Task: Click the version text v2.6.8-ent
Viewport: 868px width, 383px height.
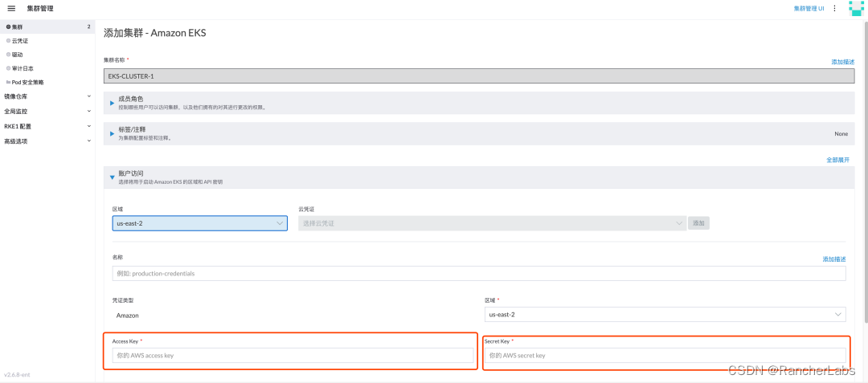Action: pyautogui.click(x=17, y=375)
